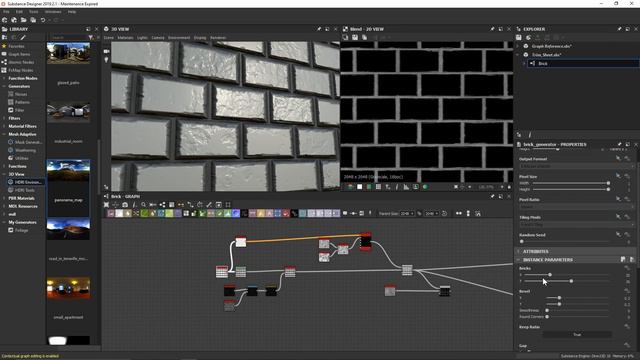Expand the MDL Resources category
640x360 pixels.
[4, 206]
